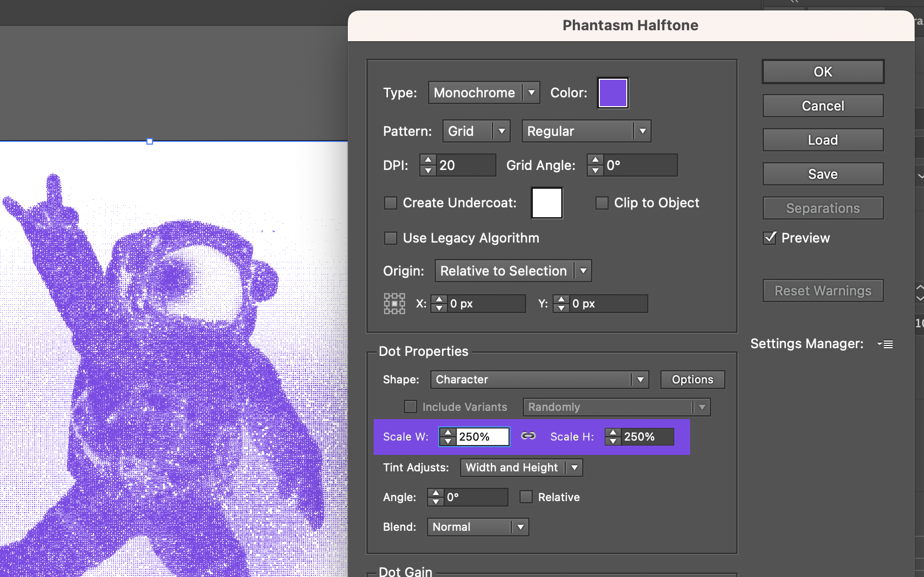Viewport: 924px width, 577px height.
Task: Check the Clip to Object option
Action: click(602, 203)
